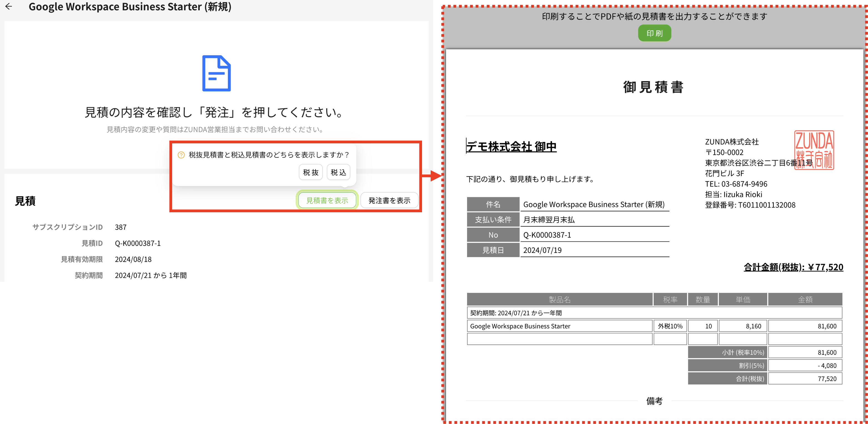
Task: Open the estimate with 見積書を表示
Action: coord(327,200)
